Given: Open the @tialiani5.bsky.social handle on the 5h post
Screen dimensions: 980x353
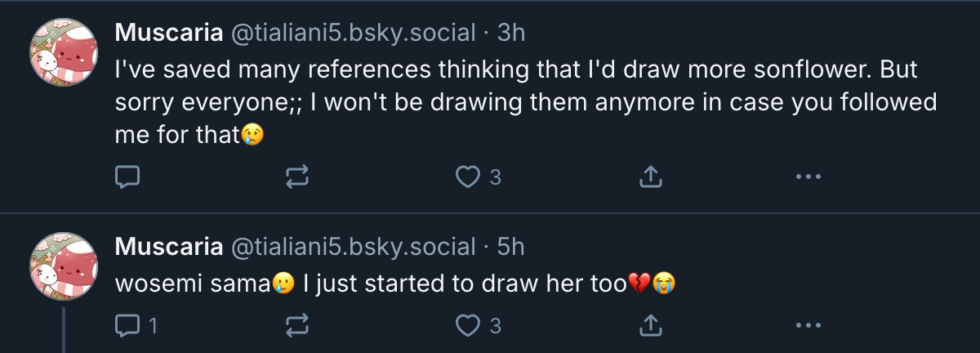Looking at the screenshot, I should pos(354,246).
